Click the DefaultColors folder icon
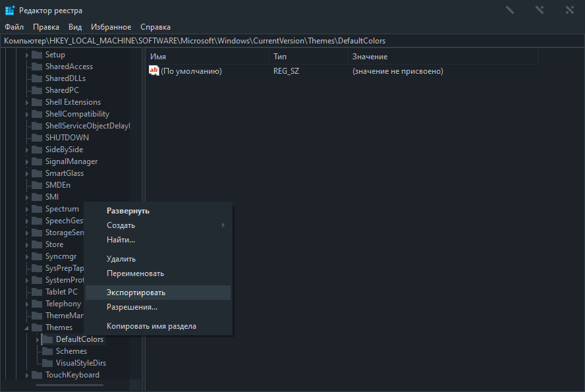Image resolution: width=585 pixels, height=392 pixels. pyautogui.click(x=47, y=339)
